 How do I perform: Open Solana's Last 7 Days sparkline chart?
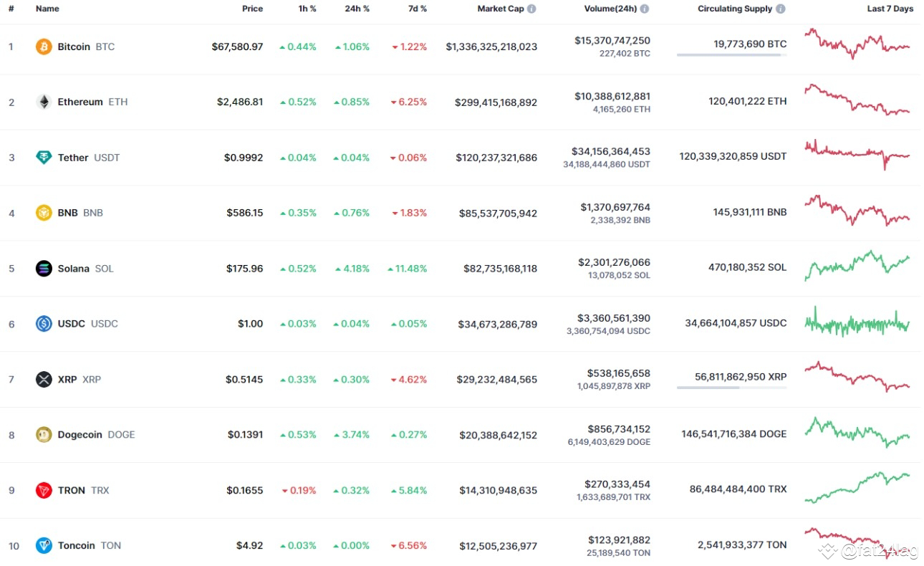[x=857, y=267]
